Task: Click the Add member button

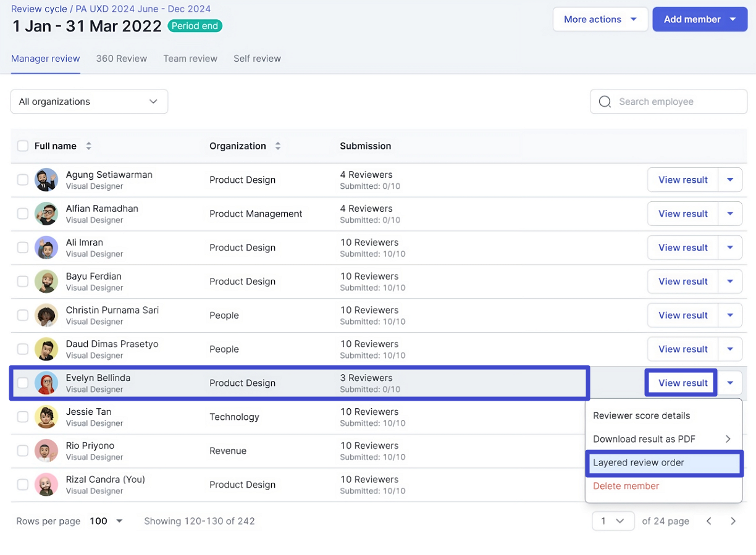Action: [692, 19]
